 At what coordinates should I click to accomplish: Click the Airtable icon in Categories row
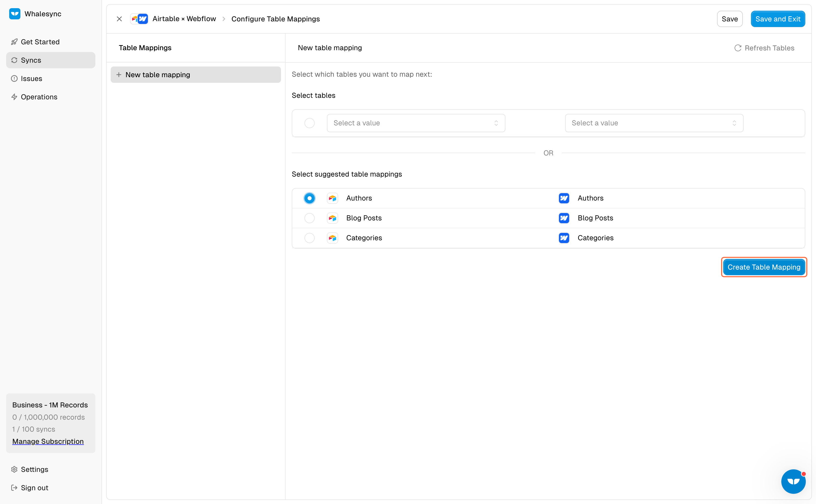(332, 238)
